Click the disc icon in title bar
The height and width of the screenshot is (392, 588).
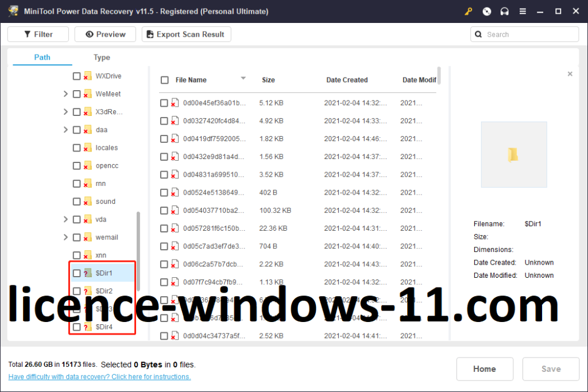(x=487, y=11)
